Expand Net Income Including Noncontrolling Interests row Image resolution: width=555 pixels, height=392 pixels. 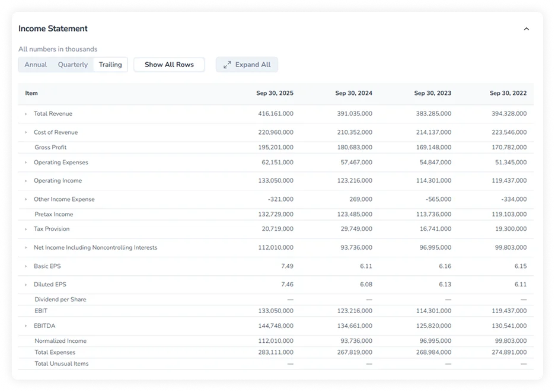26,247
